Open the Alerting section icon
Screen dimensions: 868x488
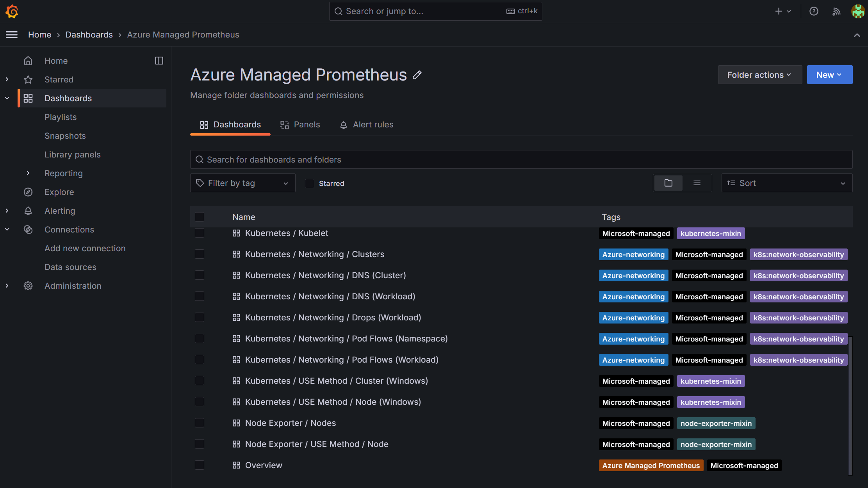coord(28,211)
